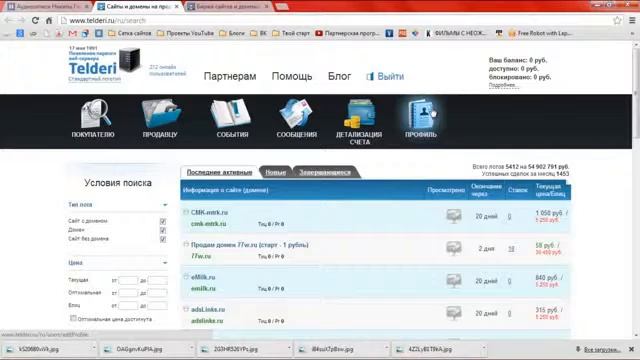Open the Блоги bookmark folder
Screen dimensions: 640x360
point(232,33)
